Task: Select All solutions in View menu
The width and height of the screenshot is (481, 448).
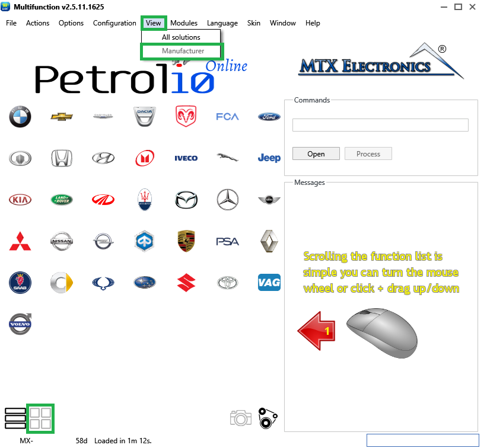Action: coord(181,37)
